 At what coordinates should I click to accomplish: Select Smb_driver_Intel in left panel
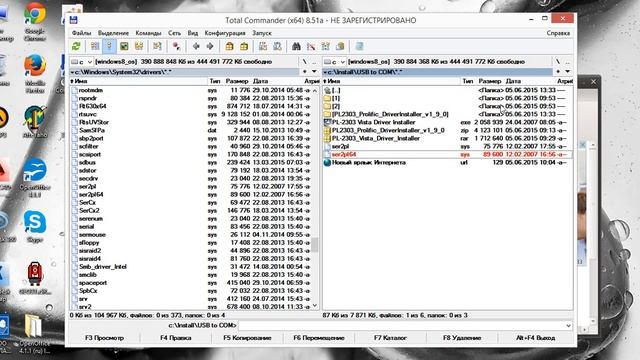[x=191, y=267]
